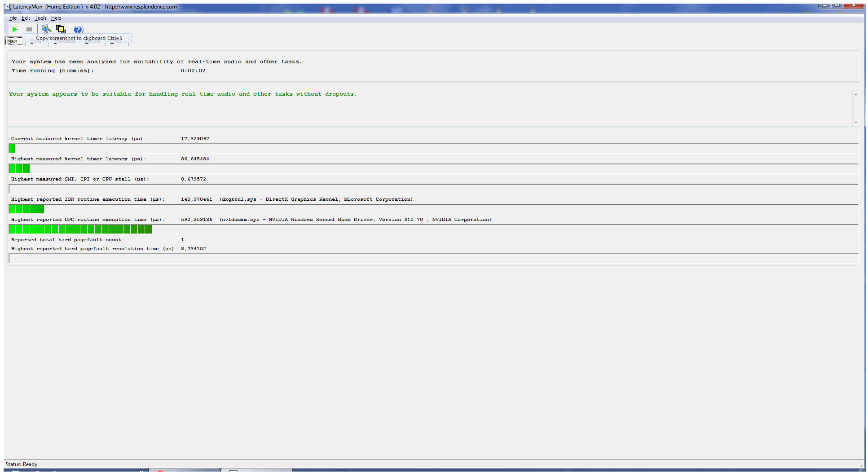Click the monitor-with-pen toolbar icon
Screen dimensions: 868x472
tap(46, 29)
